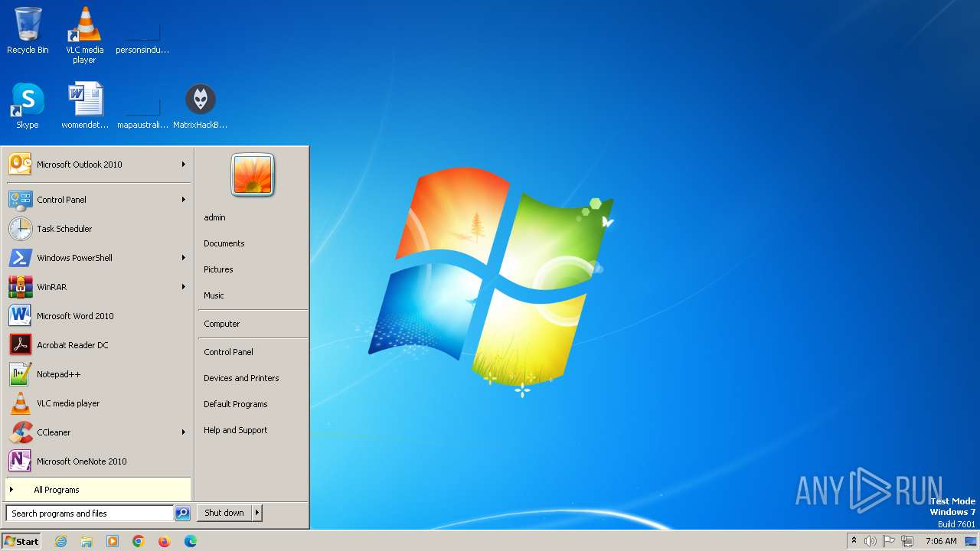Open Devices and Printers
The height and width of the screenshot is (551, 980).
(x=253, y=378)
